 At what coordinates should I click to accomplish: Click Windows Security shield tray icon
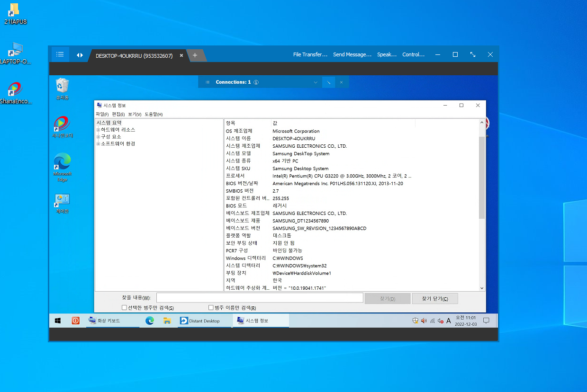[415, 321]
